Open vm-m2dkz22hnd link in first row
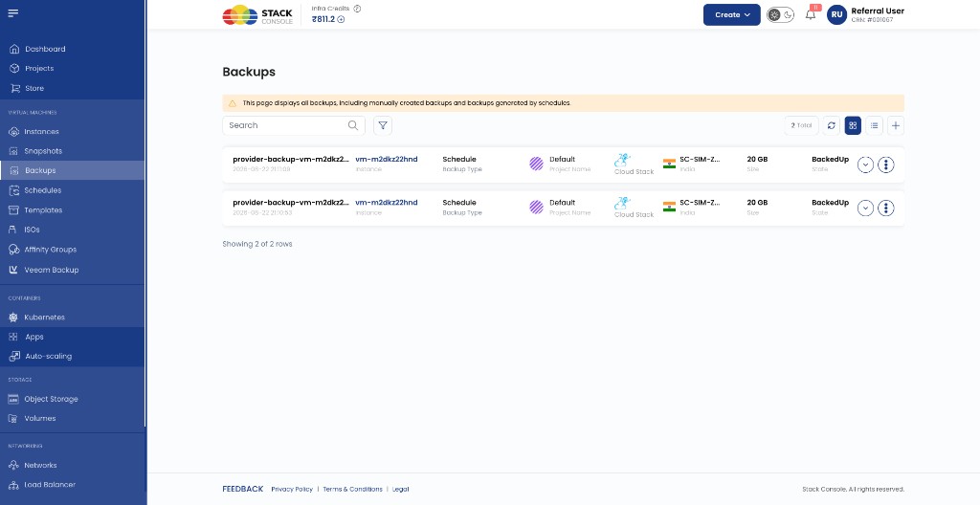 coord(387,160)
